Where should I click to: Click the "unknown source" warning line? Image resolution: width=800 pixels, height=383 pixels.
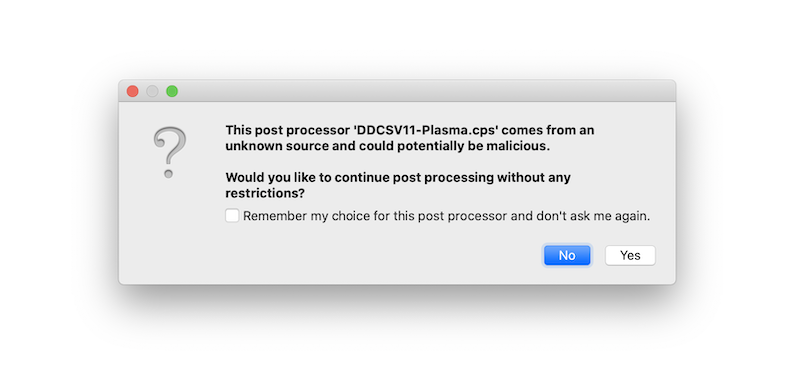pos(388,146)
